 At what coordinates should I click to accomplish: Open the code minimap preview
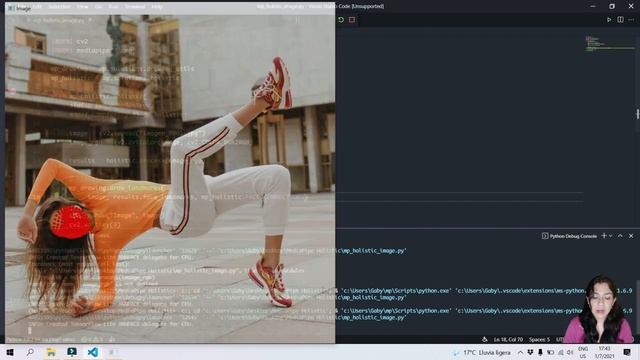610,44
